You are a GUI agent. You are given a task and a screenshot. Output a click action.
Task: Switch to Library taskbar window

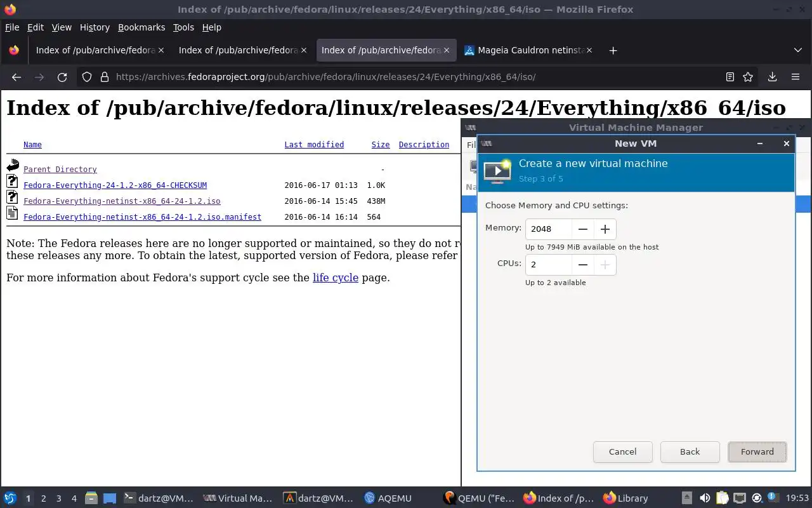[626, 498]
